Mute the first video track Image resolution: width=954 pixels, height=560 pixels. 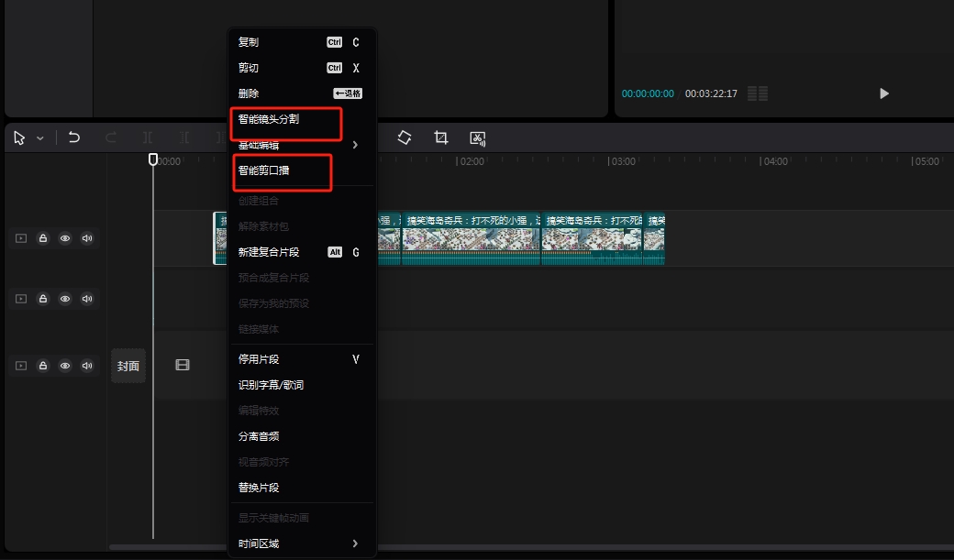(87, 238)
